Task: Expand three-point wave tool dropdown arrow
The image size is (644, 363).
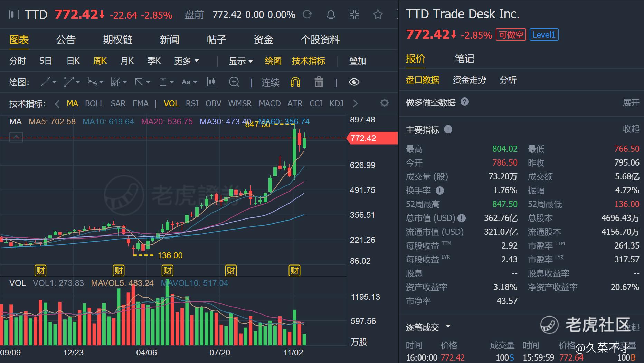Action: click(x=102, y=82)
